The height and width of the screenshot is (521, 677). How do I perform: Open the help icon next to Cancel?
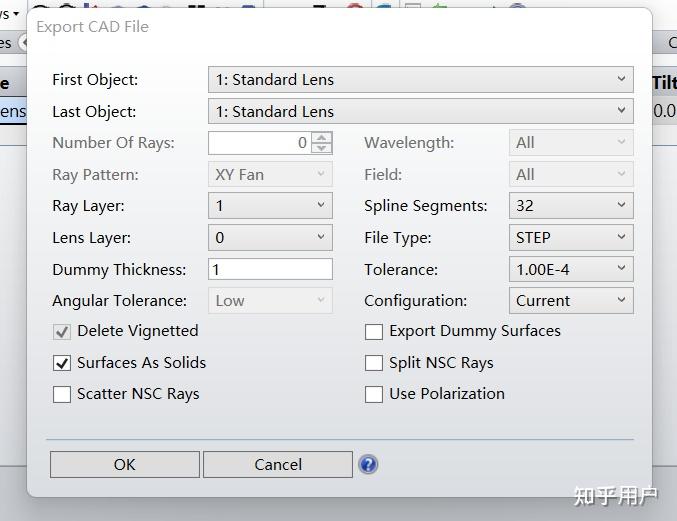pos(368,464)
